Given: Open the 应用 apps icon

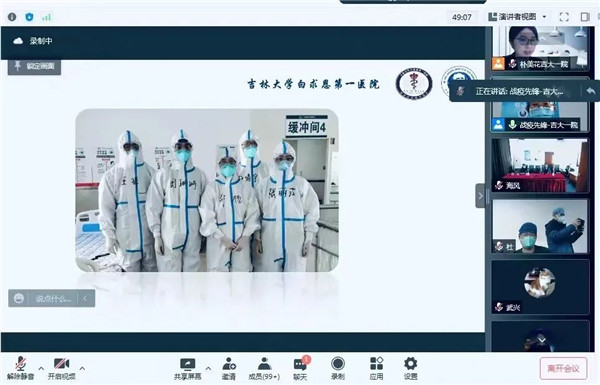Looking at the screenshot, I should click(x=377, y=369).
